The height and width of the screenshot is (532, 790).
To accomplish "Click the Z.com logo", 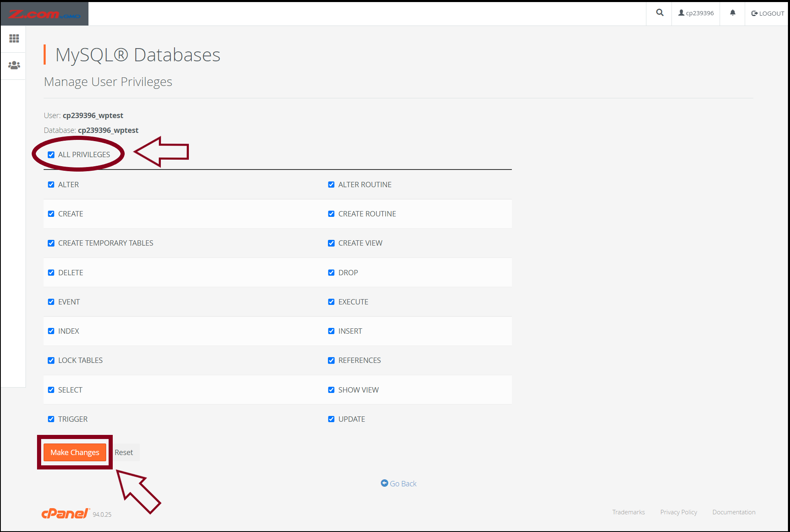I will [x=44, y=14].
